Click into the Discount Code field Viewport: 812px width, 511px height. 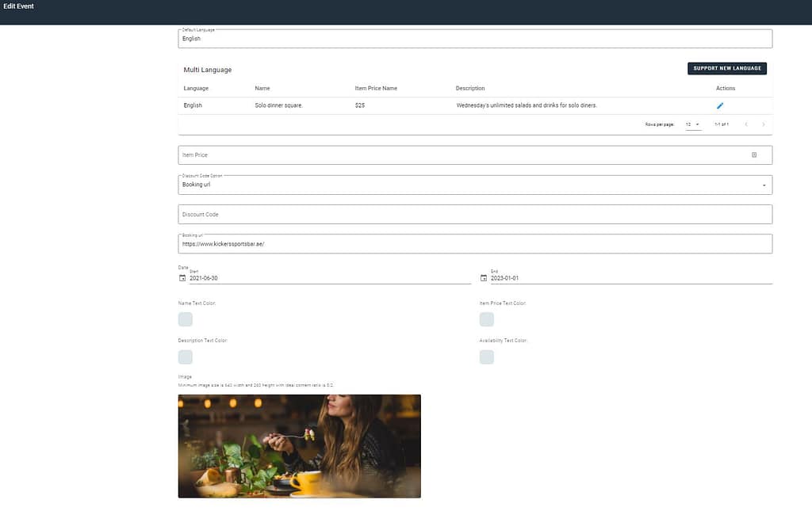(474, 215)
